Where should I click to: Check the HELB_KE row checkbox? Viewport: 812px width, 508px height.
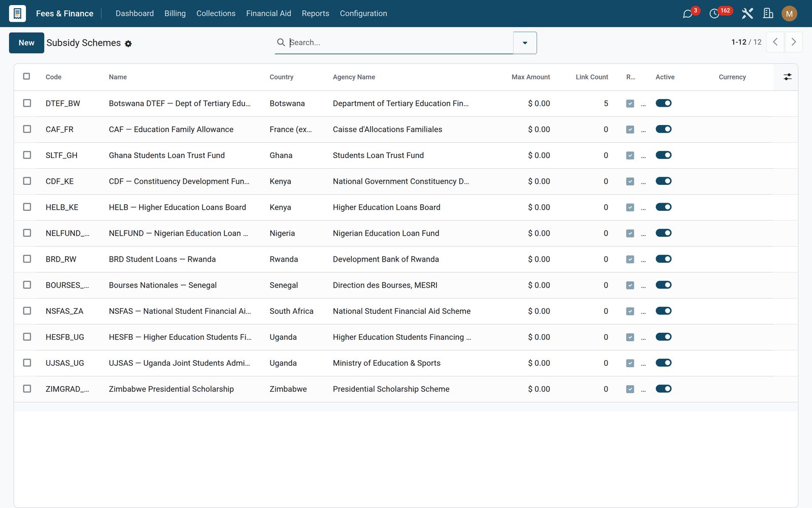point(27,207)
